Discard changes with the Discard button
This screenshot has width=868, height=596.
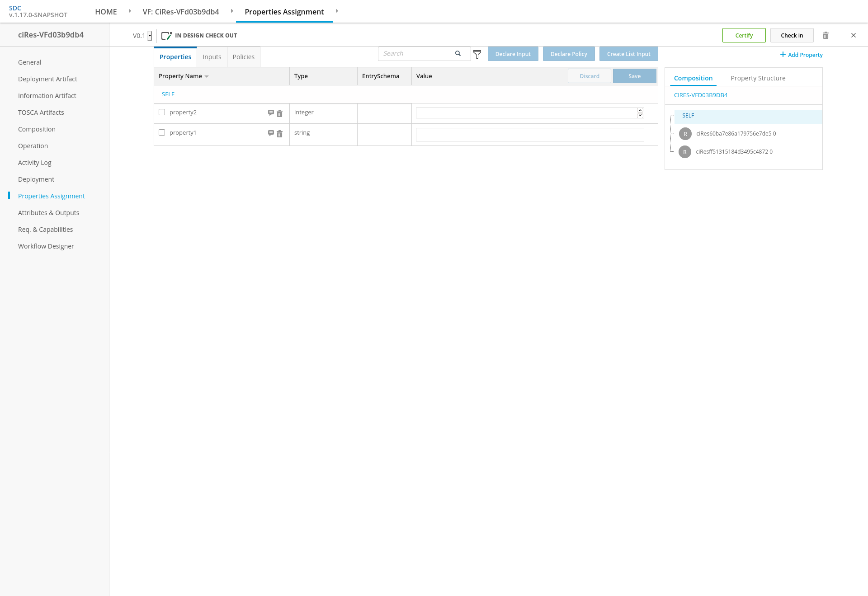tap(590, 76)
